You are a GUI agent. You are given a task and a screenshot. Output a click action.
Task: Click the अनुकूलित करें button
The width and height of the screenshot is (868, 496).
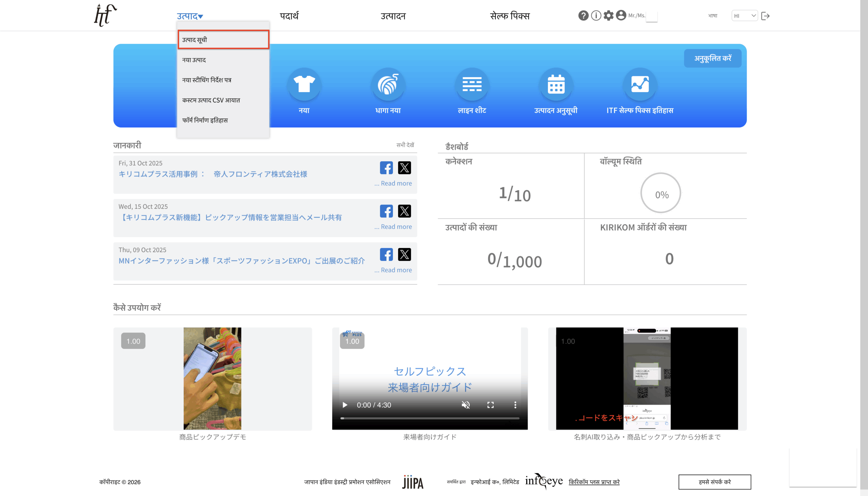pos(712,58)
